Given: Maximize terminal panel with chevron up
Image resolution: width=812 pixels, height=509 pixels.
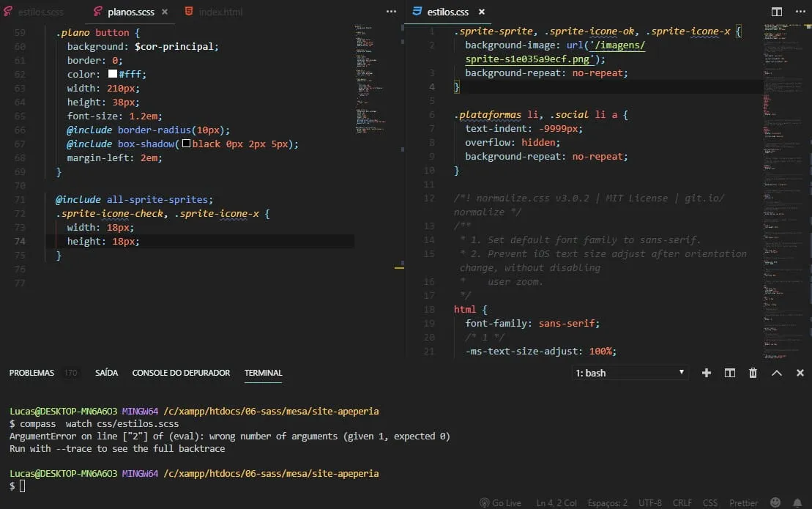Looking at the screenshot, I should point(777,373).
